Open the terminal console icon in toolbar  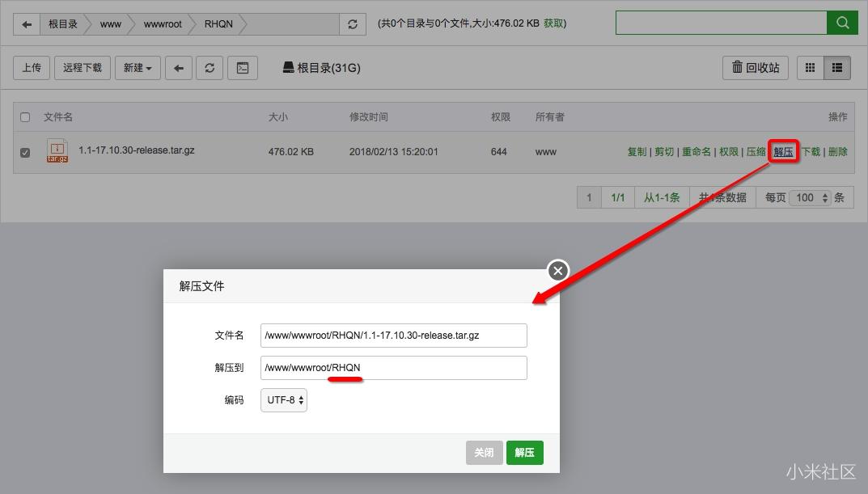(240, 68)
